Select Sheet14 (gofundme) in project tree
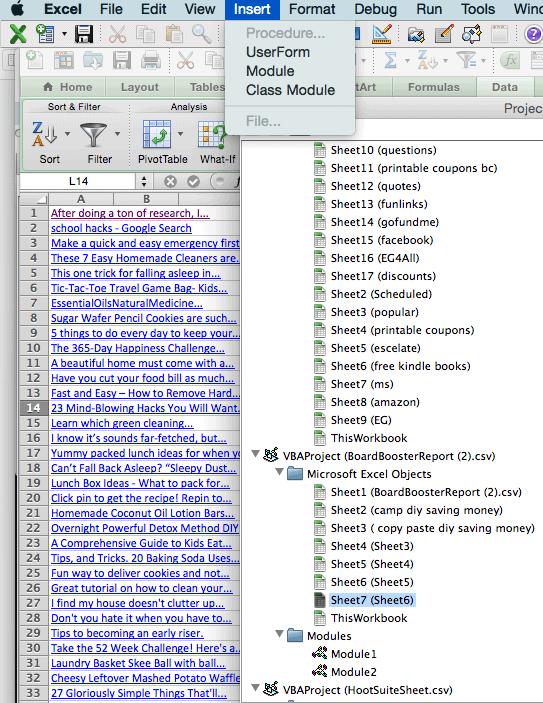Screen dimensions: 543x703 coord(385,222)
